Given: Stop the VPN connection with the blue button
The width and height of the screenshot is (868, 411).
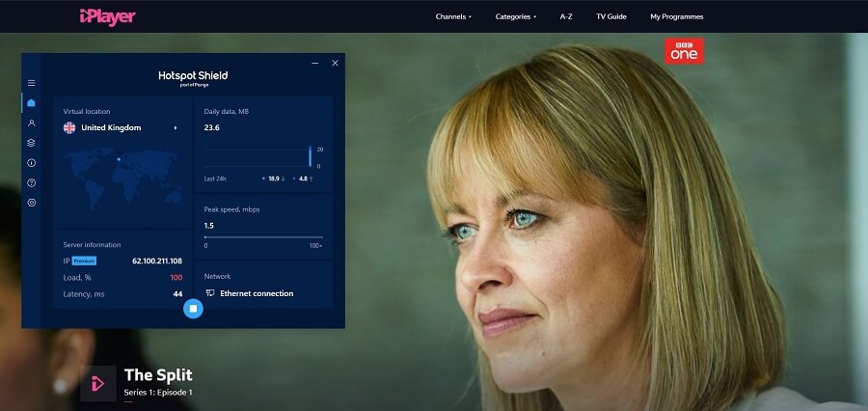Looking at the screenshot, I should [x=193, y=309].
